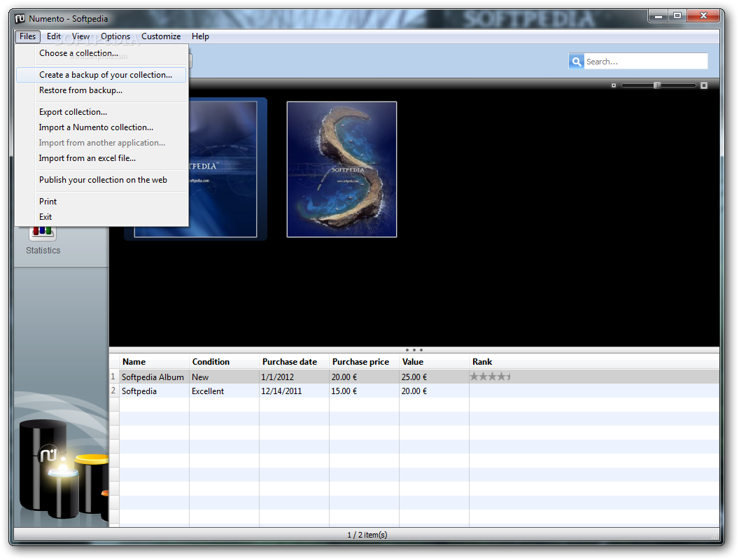Select Create a backup of your collection...
This screenshot has height=560, width=739.
101,75
